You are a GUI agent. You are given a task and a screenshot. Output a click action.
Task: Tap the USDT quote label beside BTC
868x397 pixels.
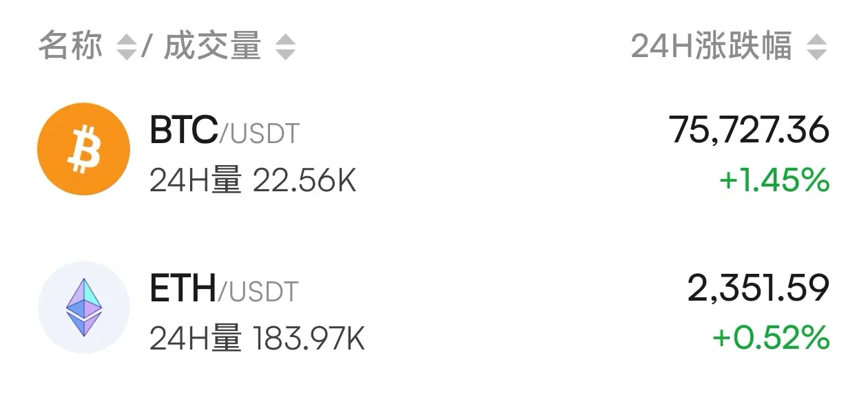click(x=265, y=133)
